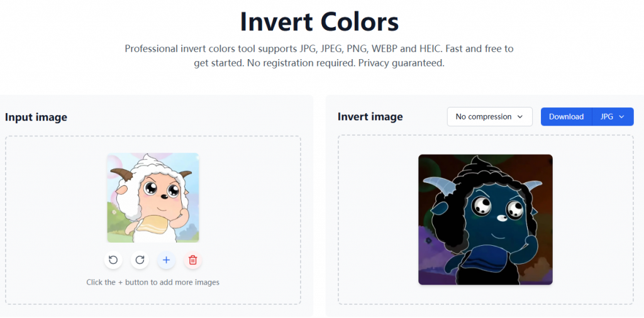Rotate the input image counterclockwise
This screenshot has width=644, height=318.
coord(113,260)
